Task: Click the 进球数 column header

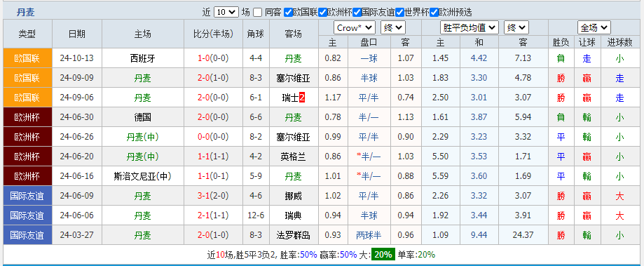Action: click(619, 42)
